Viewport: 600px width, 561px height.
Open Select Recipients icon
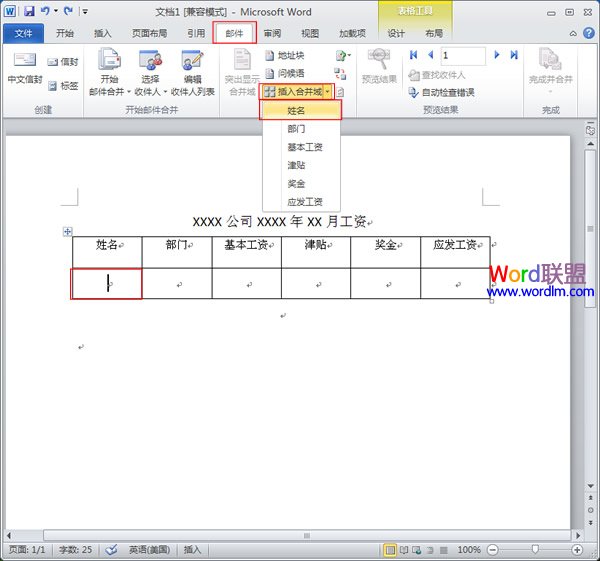click(150, 60)
